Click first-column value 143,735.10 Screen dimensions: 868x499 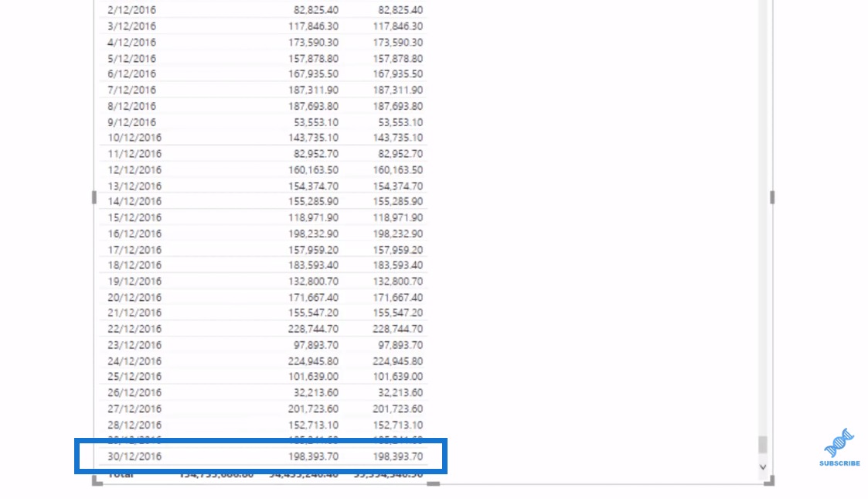point(313,138)
